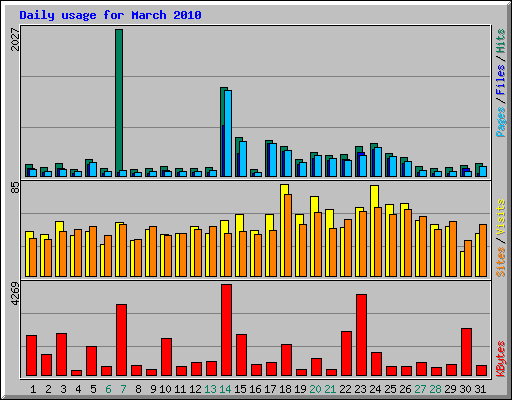
Task: Click green weekend day label 27
Action: click(x=420, y=389)
